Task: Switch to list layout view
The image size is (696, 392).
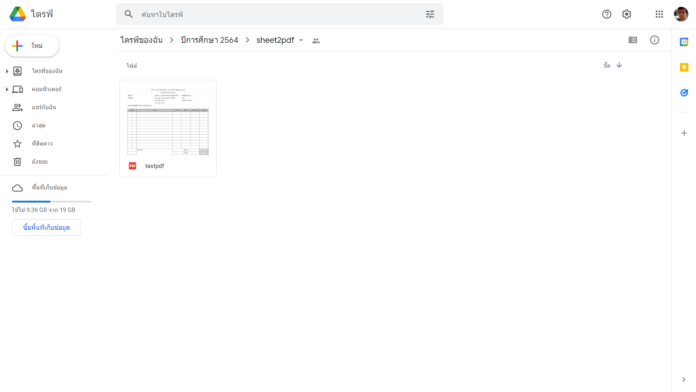Action: click(633, 40)
